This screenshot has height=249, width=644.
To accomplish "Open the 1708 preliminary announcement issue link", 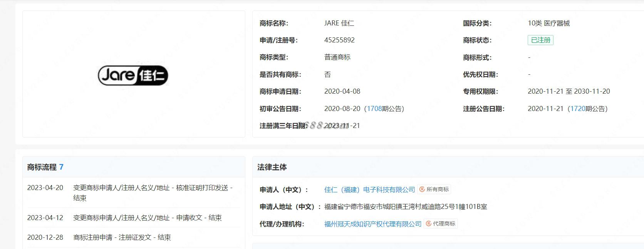I will click(x=374, y=109).
